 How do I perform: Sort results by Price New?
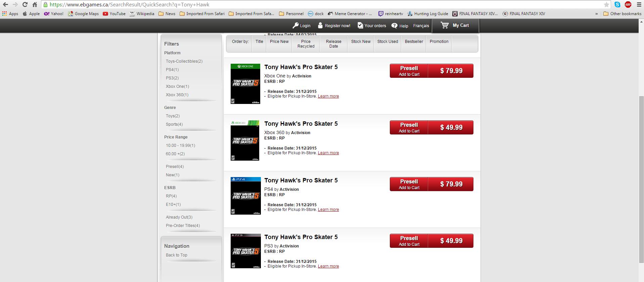[279, 42]
